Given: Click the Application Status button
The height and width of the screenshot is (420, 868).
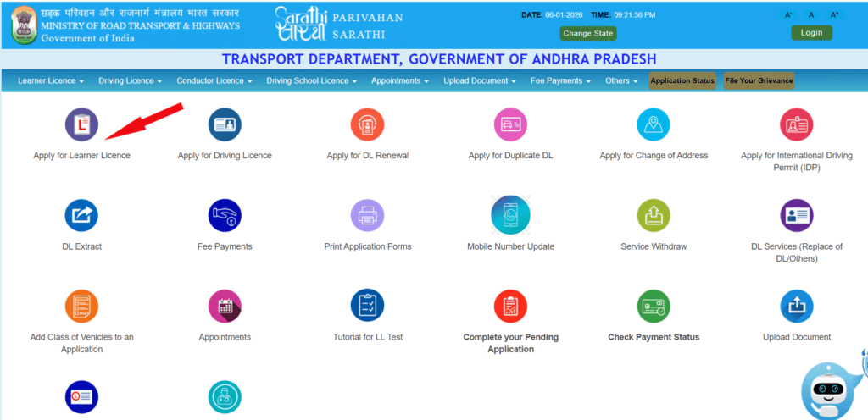Looking at the screenshot, I should 682,81.
